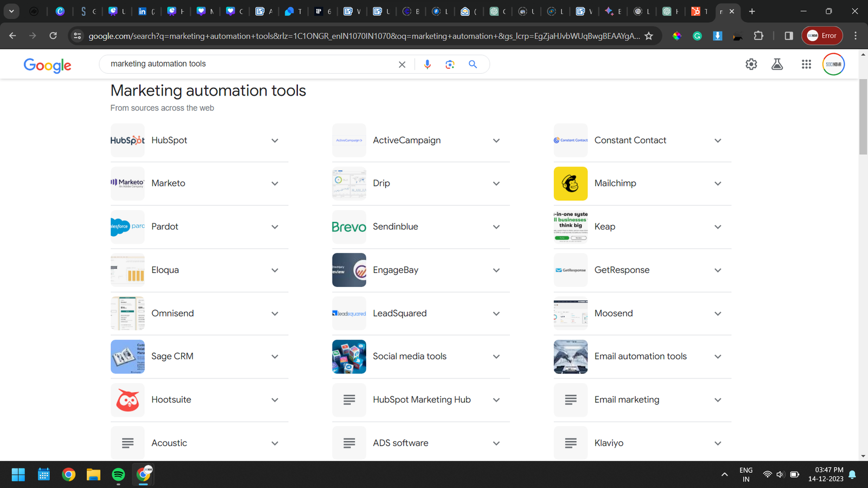Clear the search box text
This screenshot has height=488, width=868.
pos(402,65)
